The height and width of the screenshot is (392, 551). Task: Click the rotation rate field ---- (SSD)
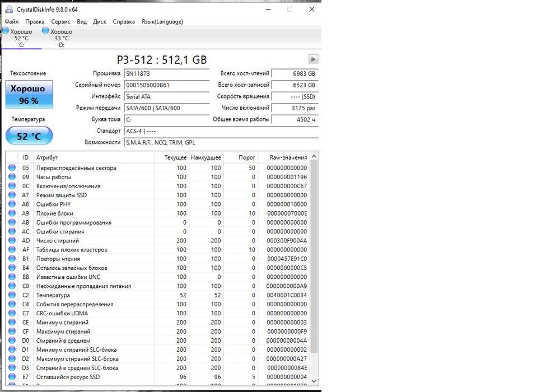[295, 96]
